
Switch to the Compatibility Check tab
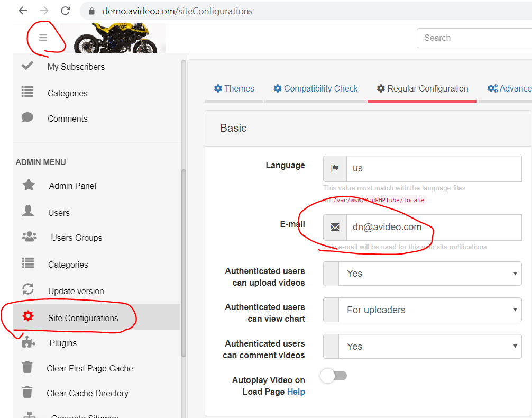[316, 88]
